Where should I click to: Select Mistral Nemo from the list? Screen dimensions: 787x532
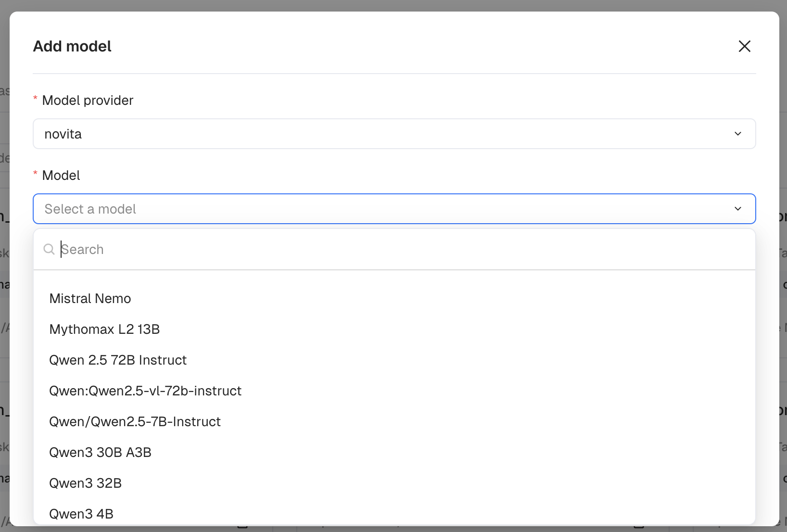394,299
